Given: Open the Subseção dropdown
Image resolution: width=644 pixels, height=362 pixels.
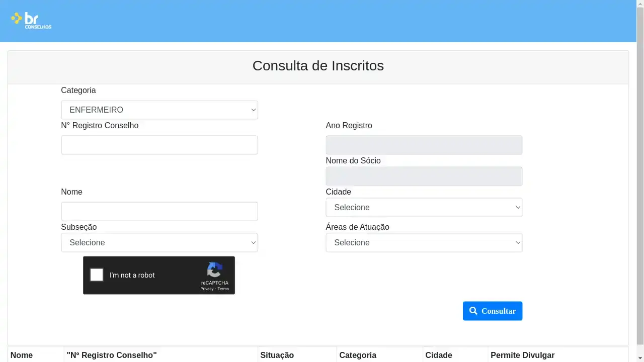Looking at the screenshot, I should 159,243.
